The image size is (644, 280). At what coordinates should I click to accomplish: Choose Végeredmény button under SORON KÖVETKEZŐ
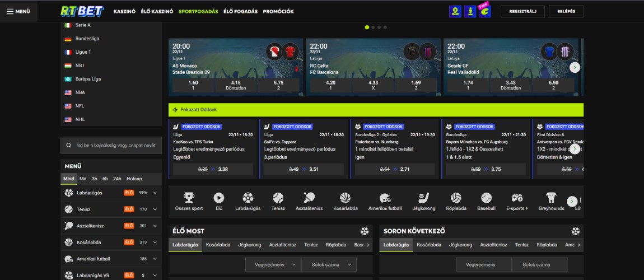pyautogui.click(x=484, y=265)
